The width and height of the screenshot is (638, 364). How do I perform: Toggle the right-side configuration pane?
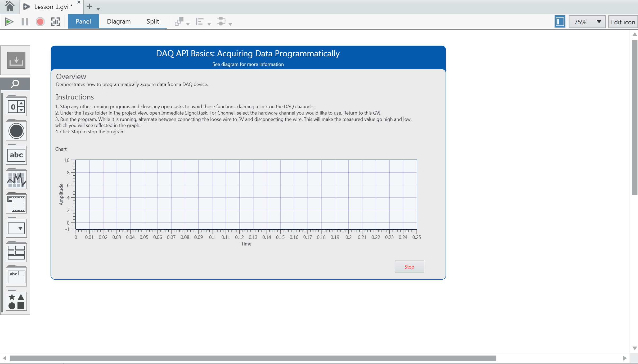point(560,22)
